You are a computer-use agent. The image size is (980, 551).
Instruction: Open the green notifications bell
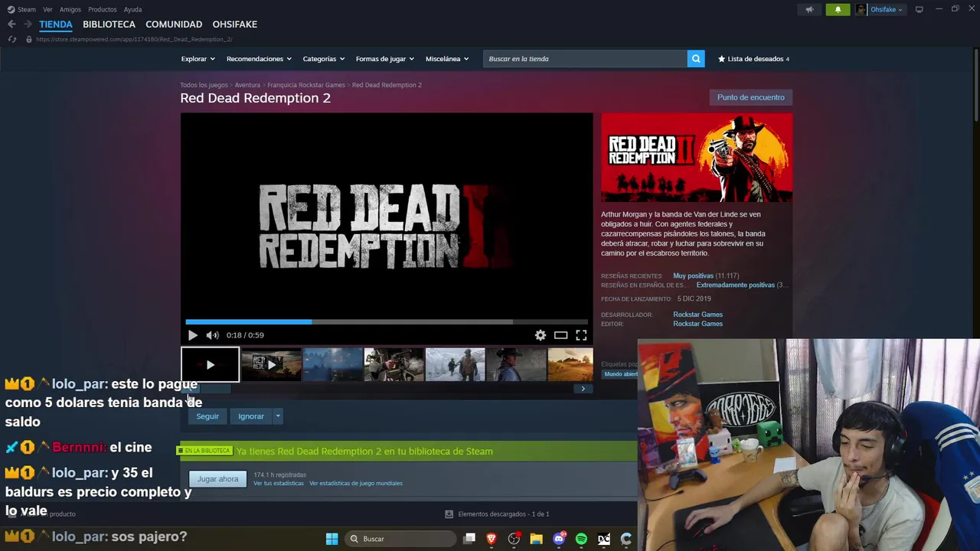pos(838,9)
